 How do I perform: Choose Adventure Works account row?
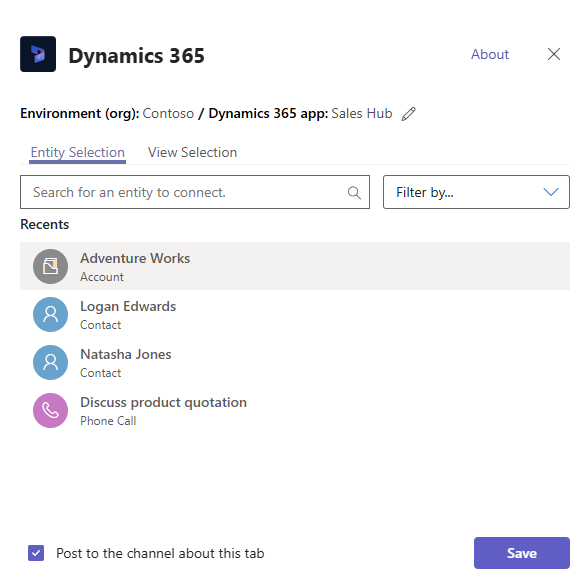[x=295, y=266]
